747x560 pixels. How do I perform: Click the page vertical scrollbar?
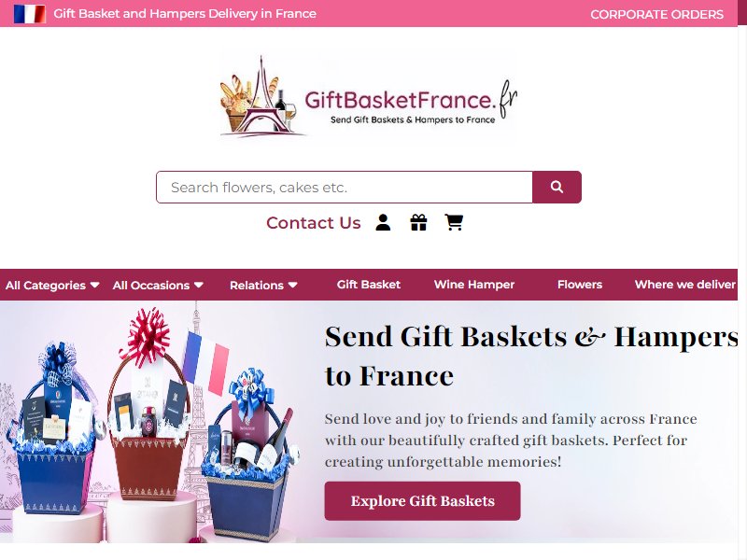tap(742, 280)
